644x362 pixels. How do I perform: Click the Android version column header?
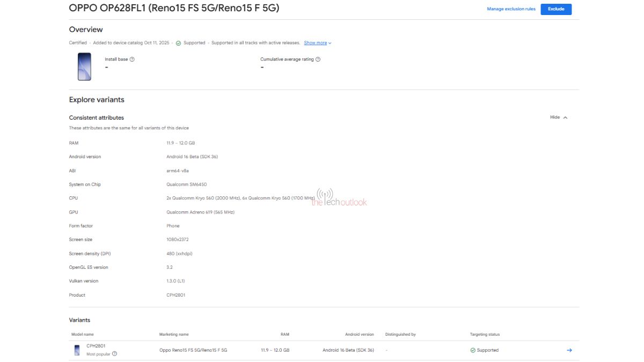(359, 335)
